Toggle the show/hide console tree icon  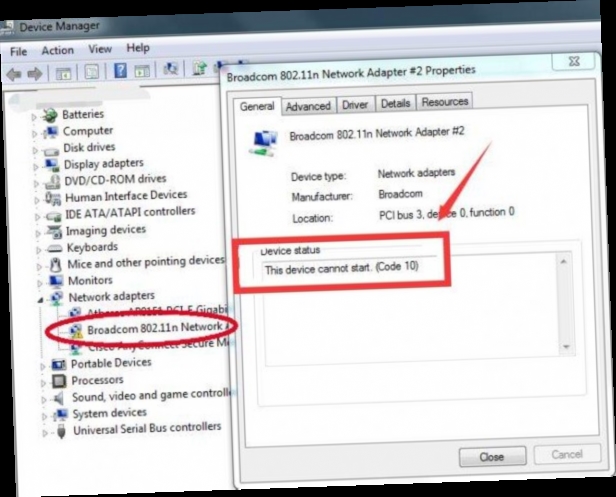pos(63,73)
